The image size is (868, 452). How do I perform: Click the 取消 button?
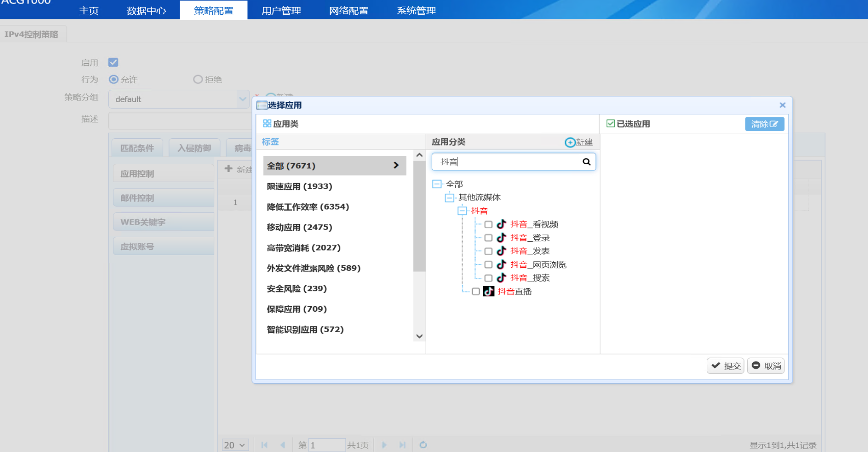(x=765, y=366)
